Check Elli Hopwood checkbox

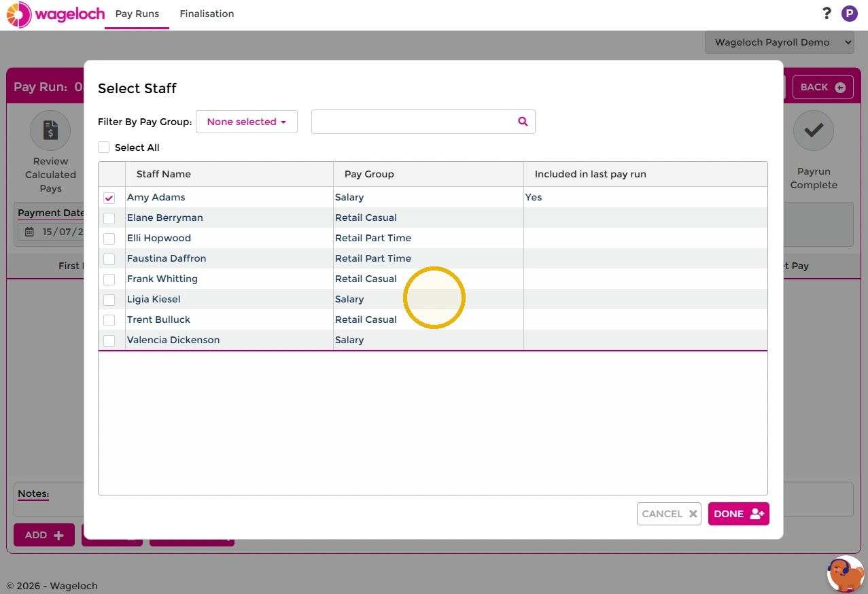(x=109, y=239)
